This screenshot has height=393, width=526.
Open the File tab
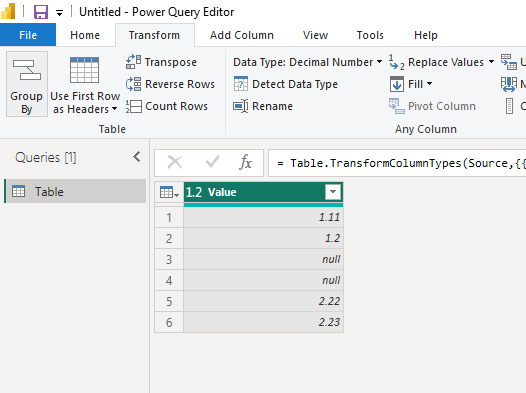(28, 35)
